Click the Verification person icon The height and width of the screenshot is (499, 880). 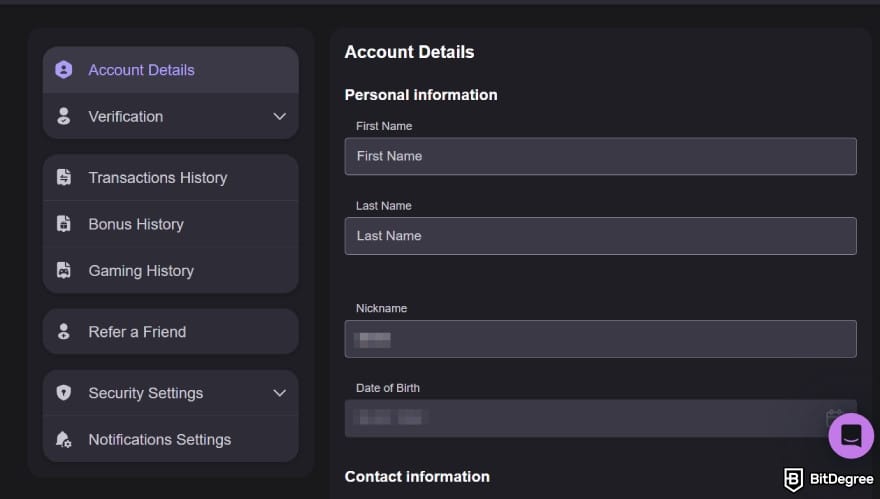point(63,116)
